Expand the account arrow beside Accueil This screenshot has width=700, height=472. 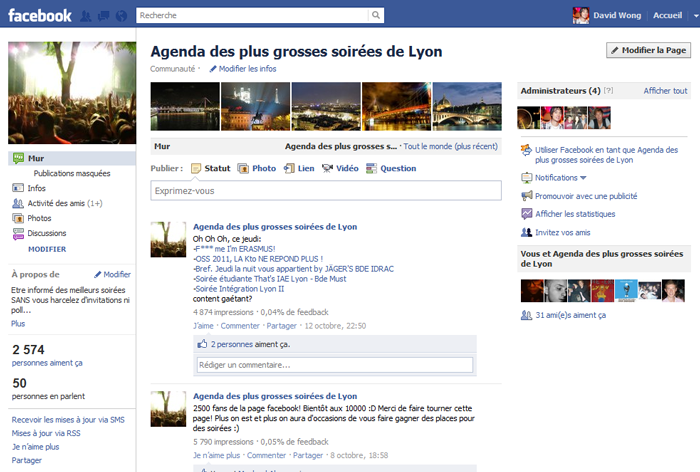pos(692,16)
